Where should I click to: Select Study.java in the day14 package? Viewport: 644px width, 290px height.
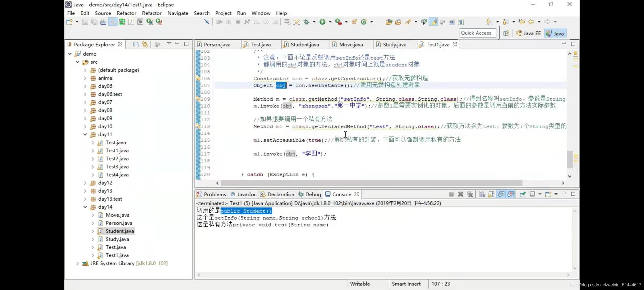pos(117,239)
